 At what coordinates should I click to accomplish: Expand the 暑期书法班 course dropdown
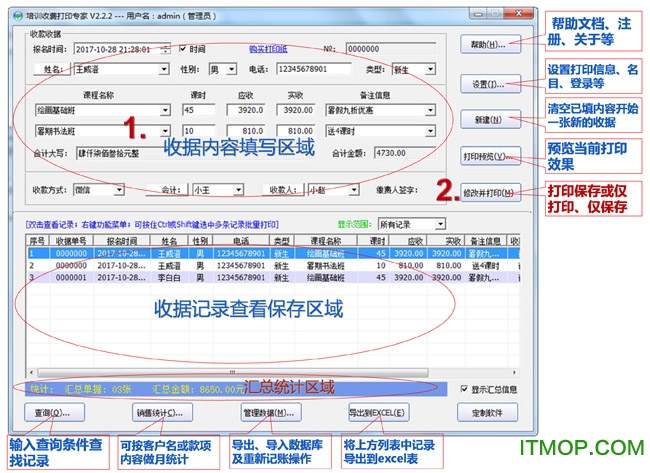(165, 131)
